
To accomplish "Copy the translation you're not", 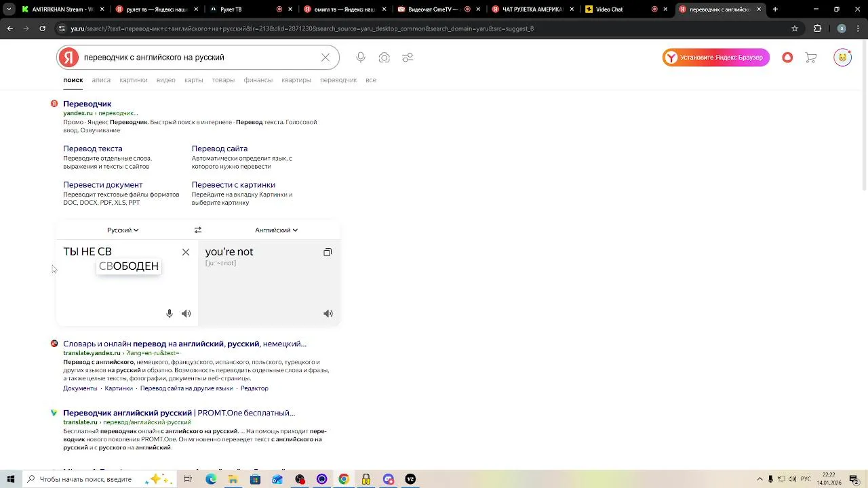I will point(328,252).
